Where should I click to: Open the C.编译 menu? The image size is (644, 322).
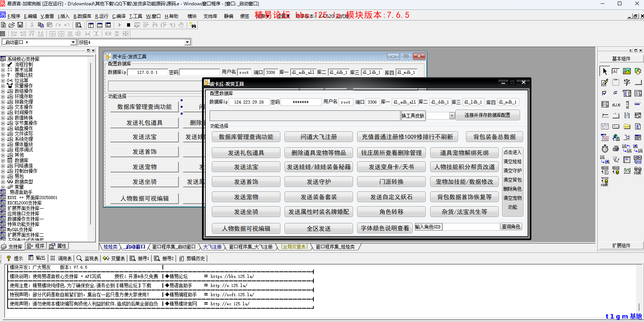[119, 16]
